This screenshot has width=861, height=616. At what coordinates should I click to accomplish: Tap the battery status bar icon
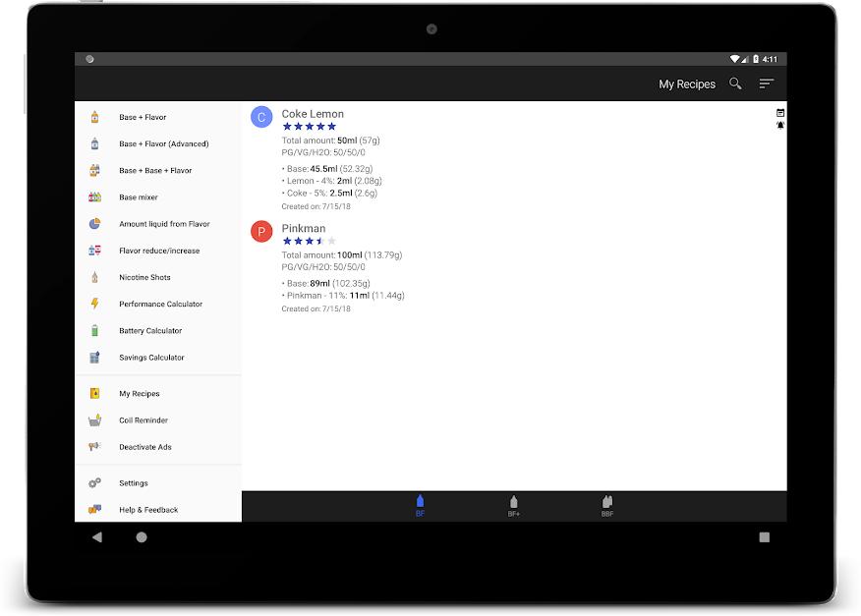pyautogui.click(x=756, y=59)
